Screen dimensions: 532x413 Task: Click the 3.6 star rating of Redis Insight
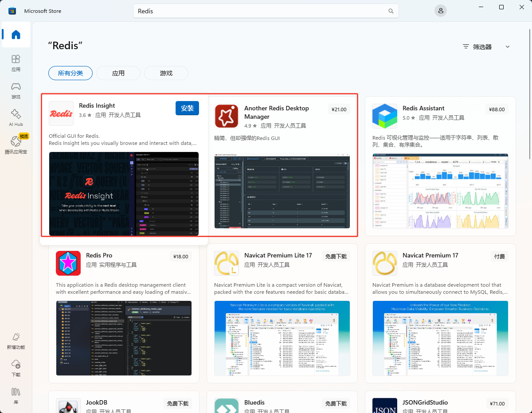(x=85, y=115)
